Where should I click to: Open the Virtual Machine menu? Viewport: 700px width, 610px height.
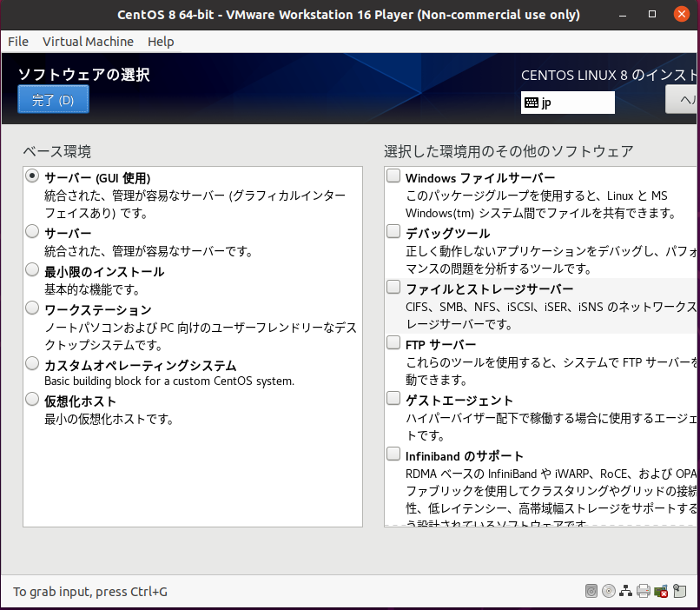pos(88,42)
